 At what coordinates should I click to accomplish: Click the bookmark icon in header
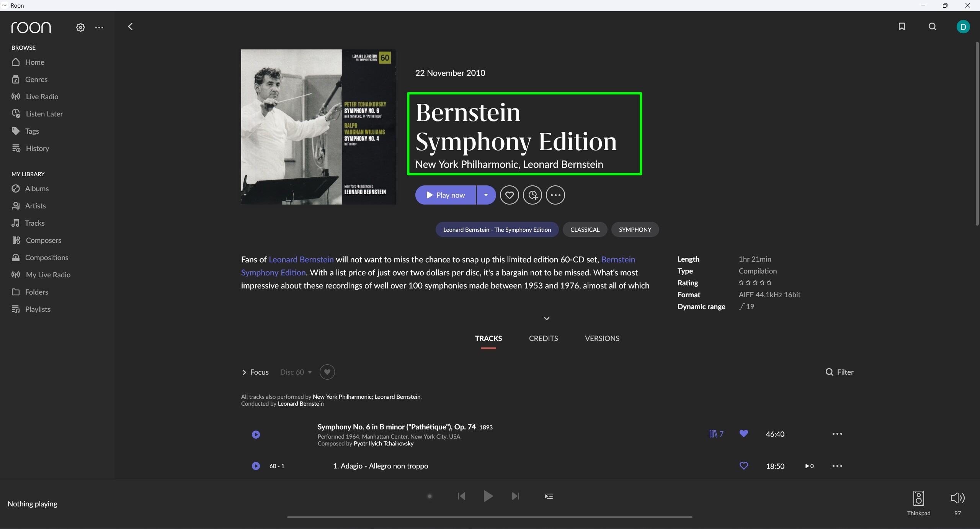(902, 26)
